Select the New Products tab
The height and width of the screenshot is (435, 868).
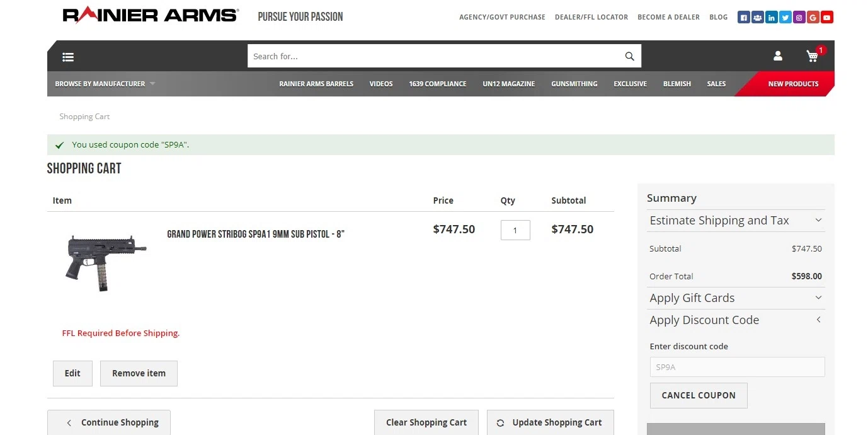(793, 84)
